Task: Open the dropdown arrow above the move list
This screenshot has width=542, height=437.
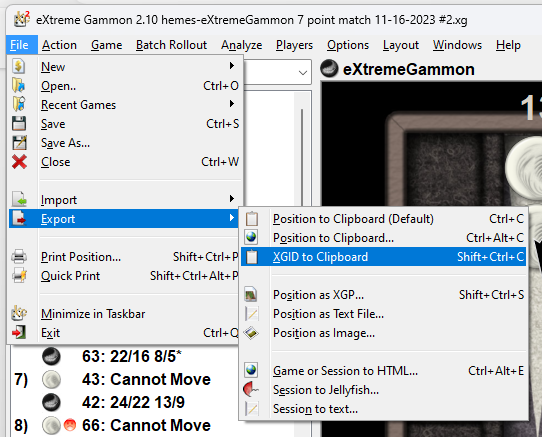Action: [x=303, y=73]
